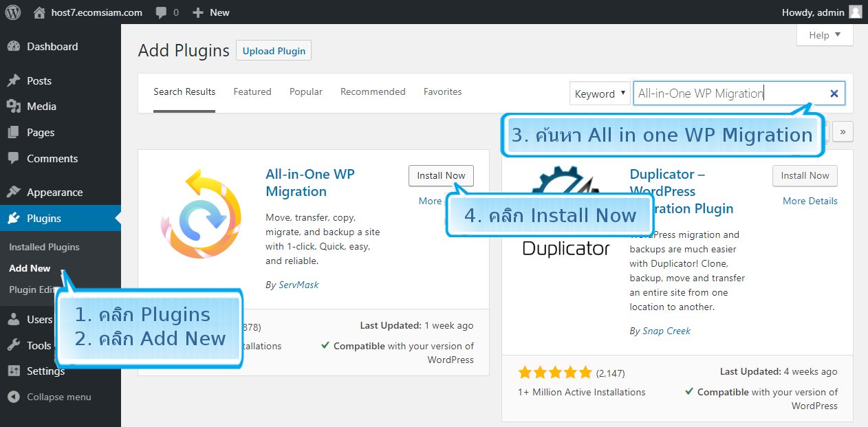This screenshot has height=427, width=868.
Task: Open the New content menu
Action: (x=211, y=12)
